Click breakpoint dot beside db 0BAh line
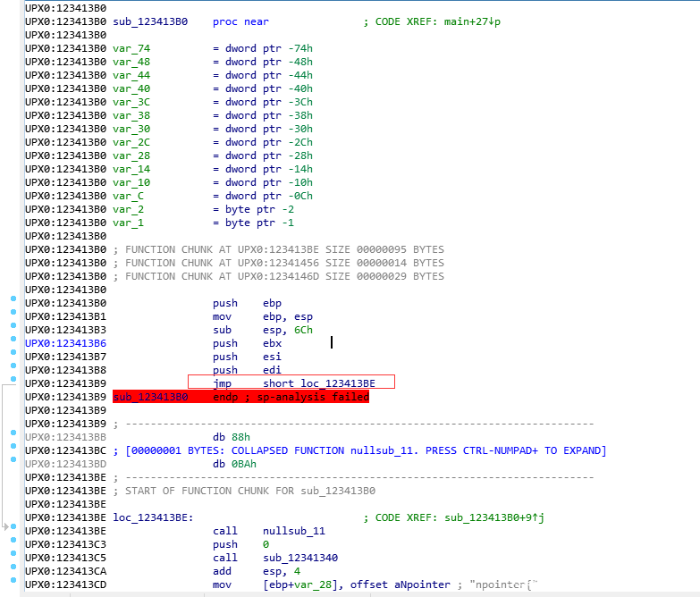This screenshot has height=597, width=700. [x=13, y=459]
